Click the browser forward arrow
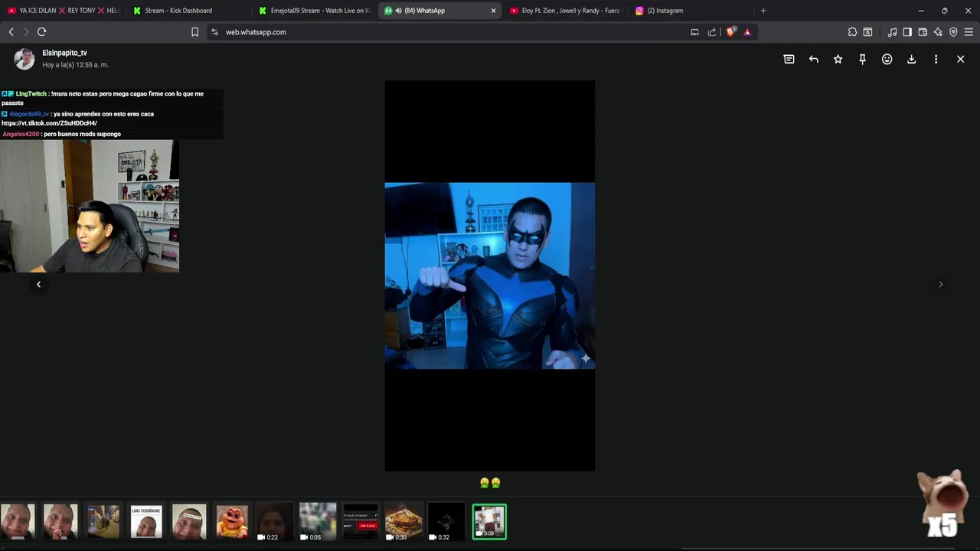980x551 pixels. [25, 32]
